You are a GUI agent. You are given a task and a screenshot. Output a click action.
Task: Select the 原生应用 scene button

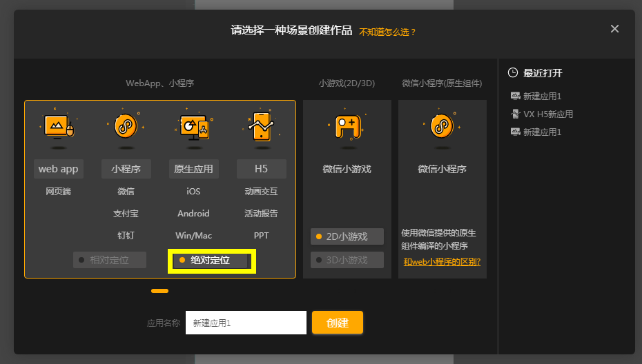[x=194, y=169]
